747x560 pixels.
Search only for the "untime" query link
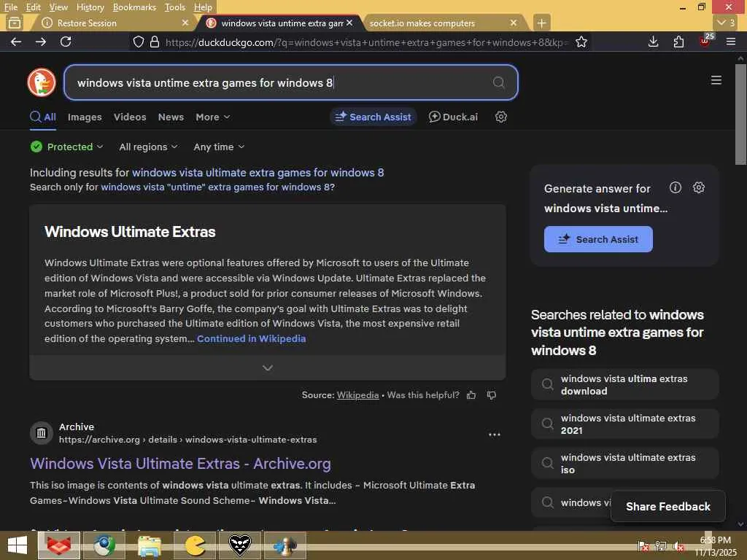tap(216, 187)
